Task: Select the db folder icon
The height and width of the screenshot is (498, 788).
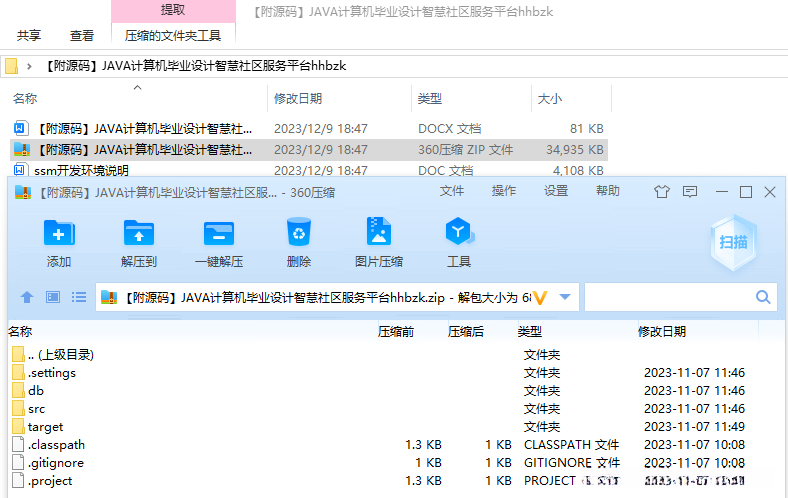Action: pos(18,390)
